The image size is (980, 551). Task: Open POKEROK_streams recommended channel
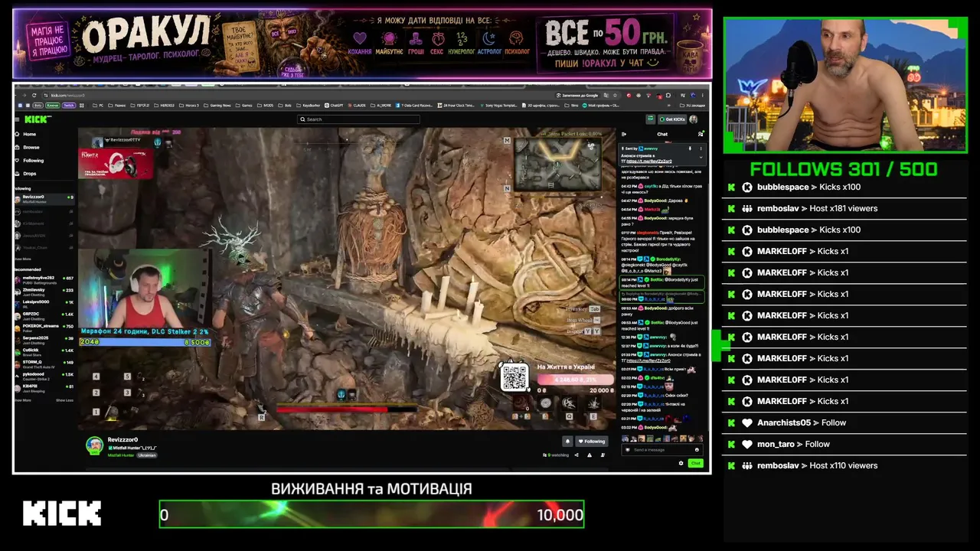[44, 328]
